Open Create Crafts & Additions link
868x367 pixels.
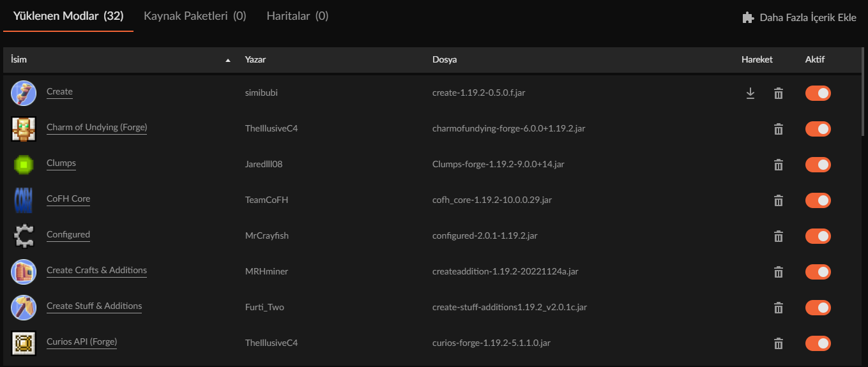coord(96,270)
